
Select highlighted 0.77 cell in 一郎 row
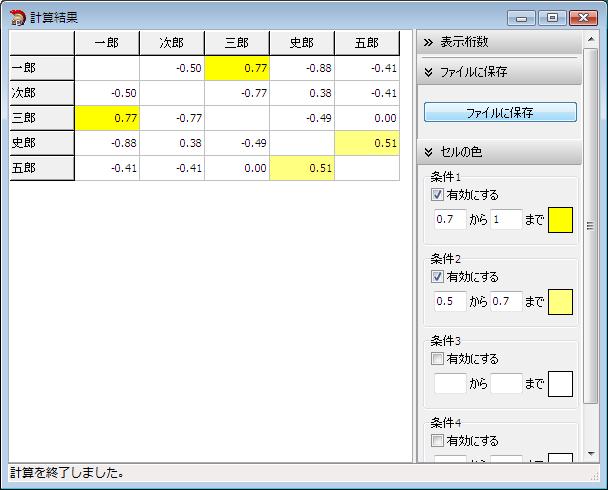(x=237, y=68)
